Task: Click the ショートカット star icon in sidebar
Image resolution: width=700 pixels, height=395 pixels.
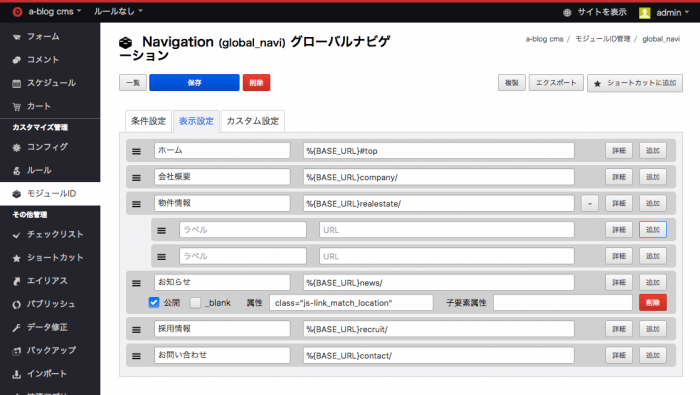Action: [17, 258]
